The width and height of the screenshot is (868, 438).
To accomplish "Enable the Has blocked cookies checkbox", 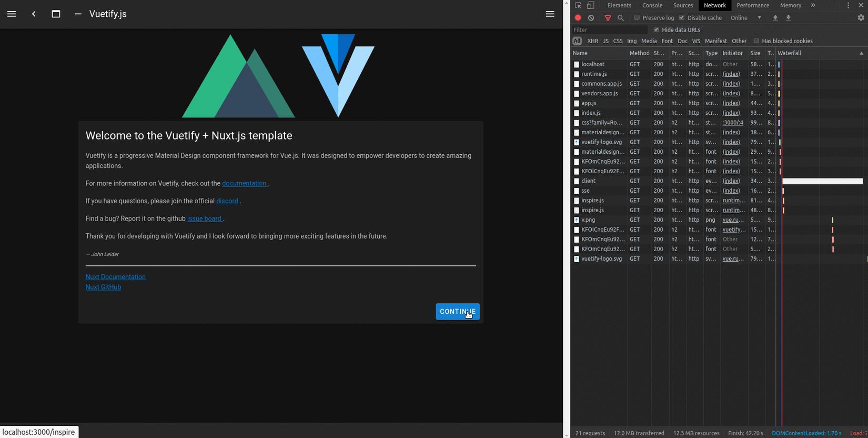I will (x=756, y=41).
